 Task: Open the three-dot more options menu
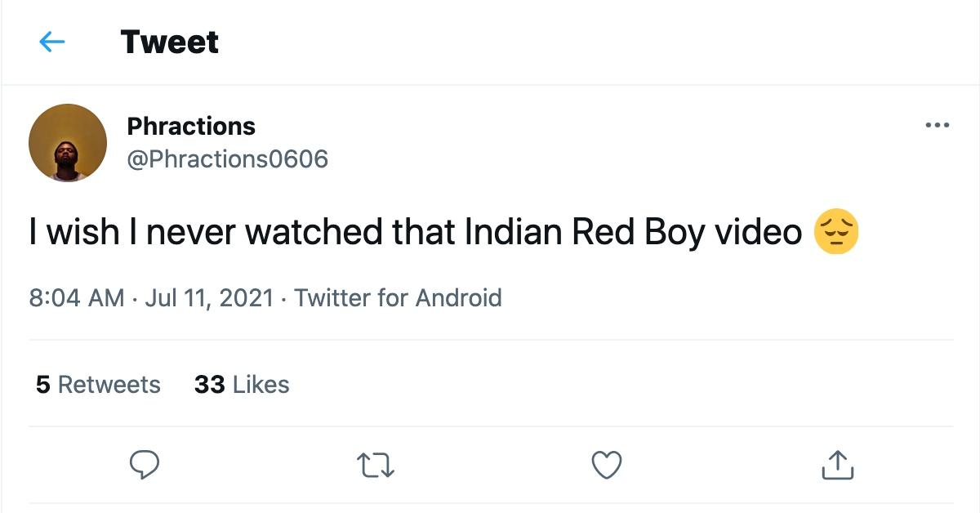coord(937,126)
